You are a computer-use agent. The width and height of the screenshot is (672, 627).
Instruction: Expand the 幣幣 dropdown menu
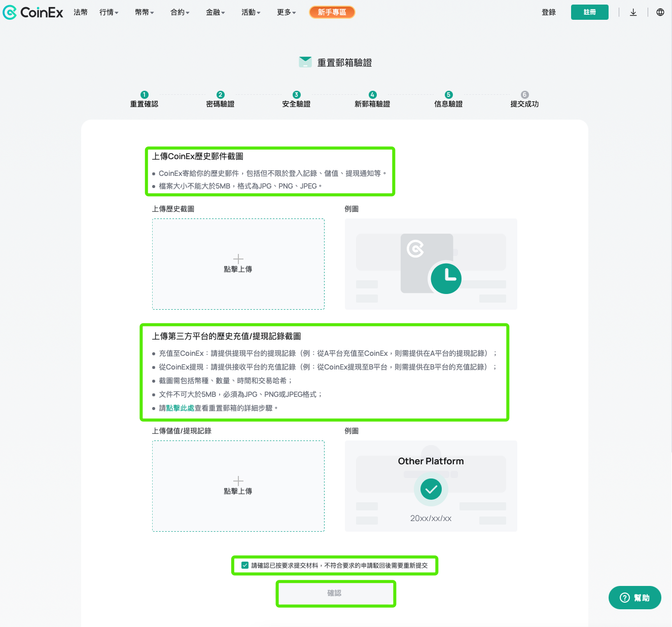[145, 12]
